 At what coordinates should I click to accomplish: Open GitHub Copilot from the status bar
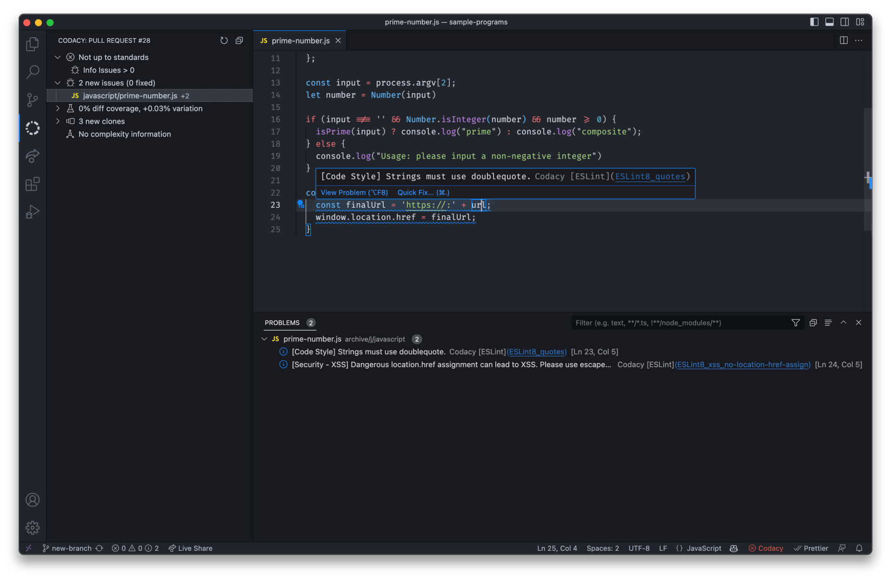pyautogui.click(x=733, y=548)
